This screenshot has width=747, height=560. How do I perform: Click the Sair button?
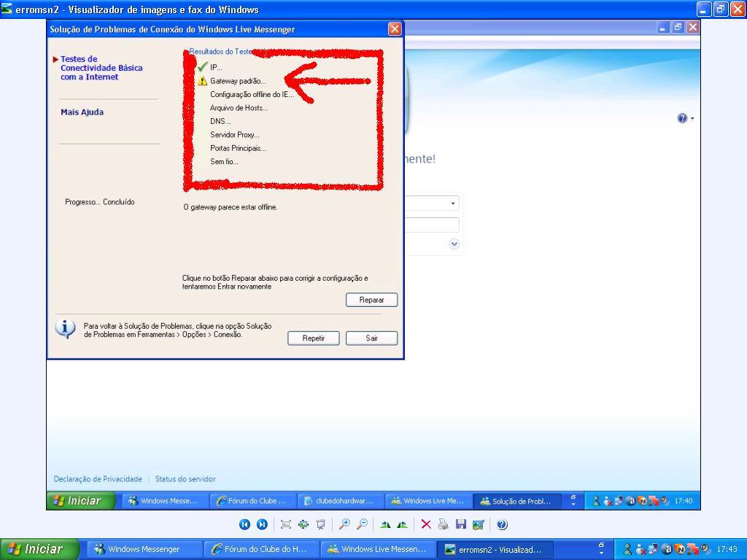pos(371,338)
